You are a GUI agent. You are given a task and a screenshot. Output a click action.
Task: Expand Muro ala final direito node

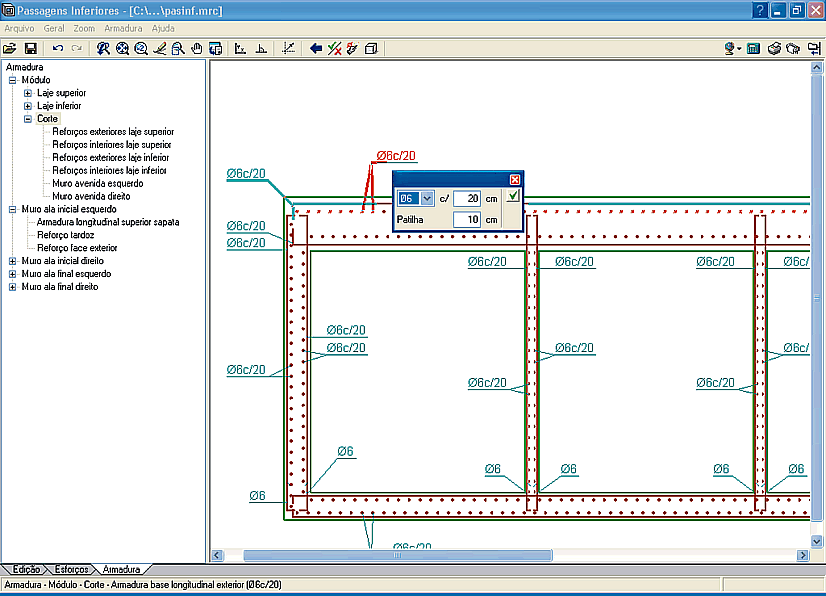click(x=12, y=286)
